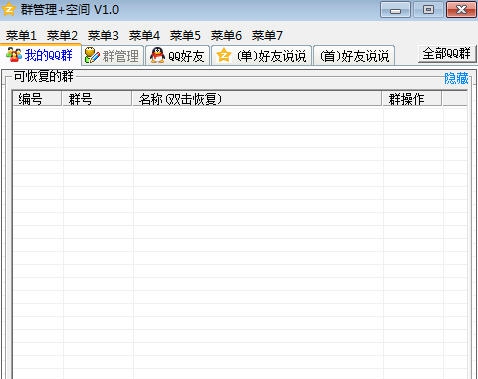Maximize the 群管理+空间 window

[x=428, y=10]
